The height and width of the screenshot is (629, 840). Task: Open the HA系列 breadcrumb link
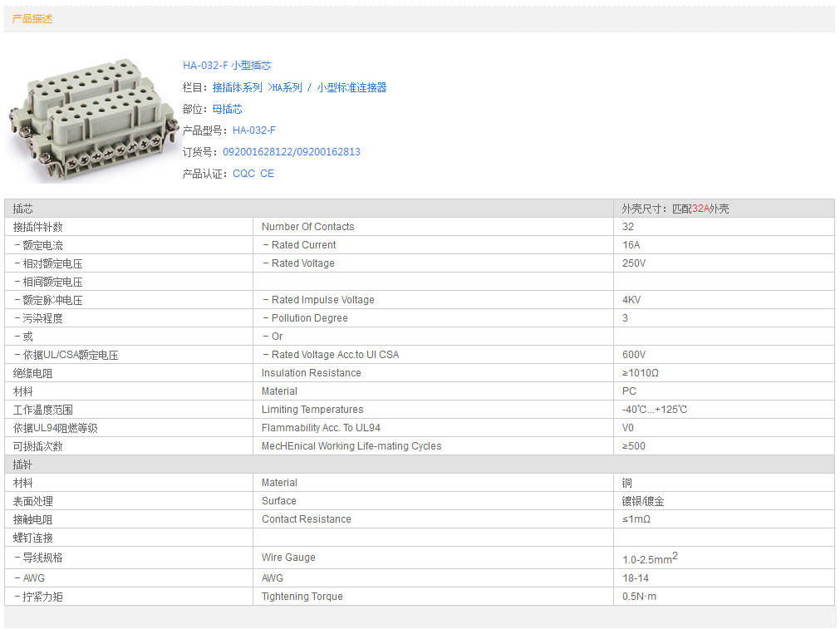pyautogui.click(x=287, y=87)
